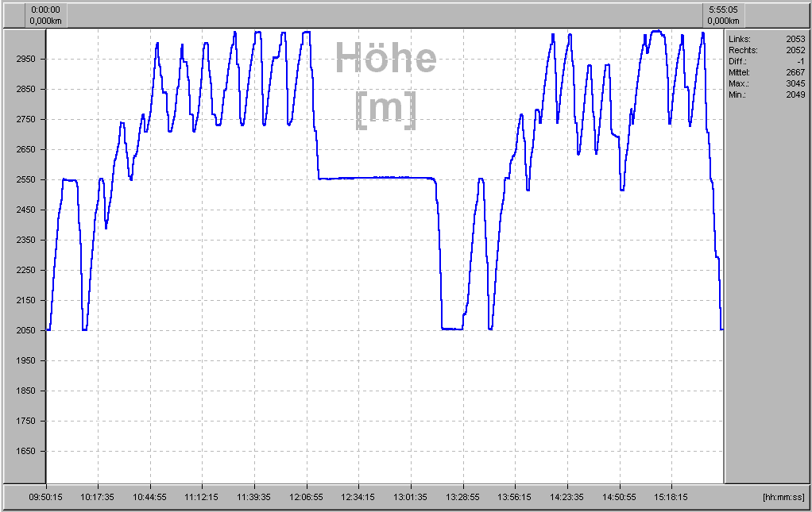The height and width of the screenshot is (512, 812).
Task: Click the Links value row
Action: [x=766, y=39]
